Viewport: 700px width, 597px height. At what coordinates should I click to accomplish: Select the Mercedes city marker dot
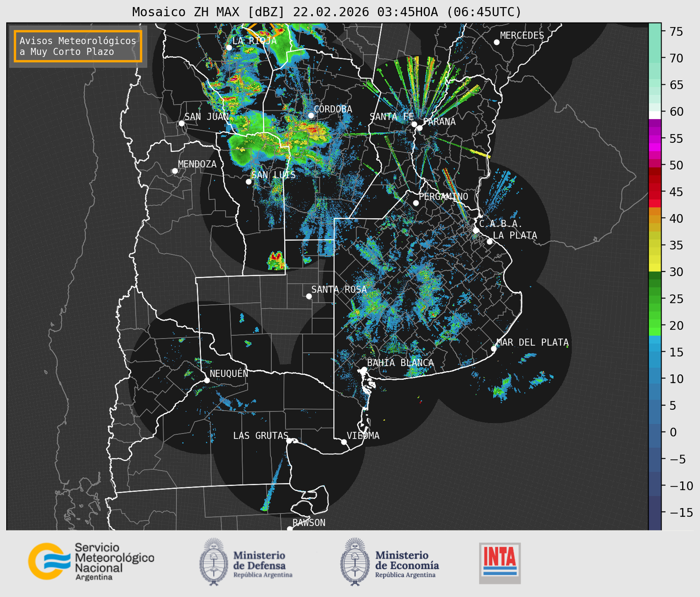tap(497, 42)
